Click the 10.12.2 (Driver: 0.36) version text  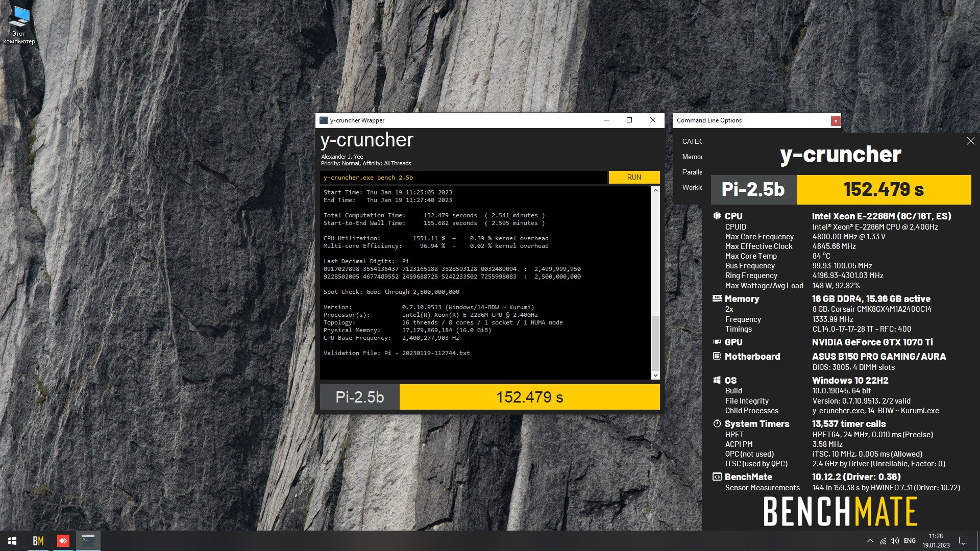click(856, 477)
